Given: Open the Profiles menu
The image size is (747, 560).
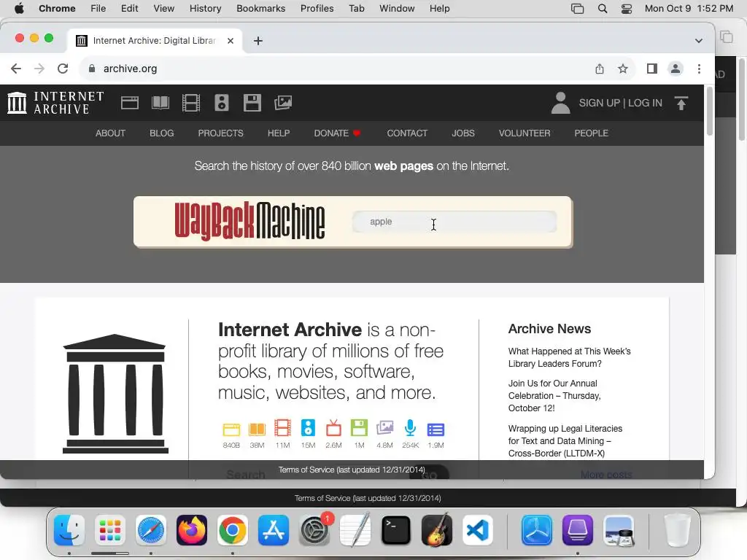Looking at the screenshot, I should 317,9.
